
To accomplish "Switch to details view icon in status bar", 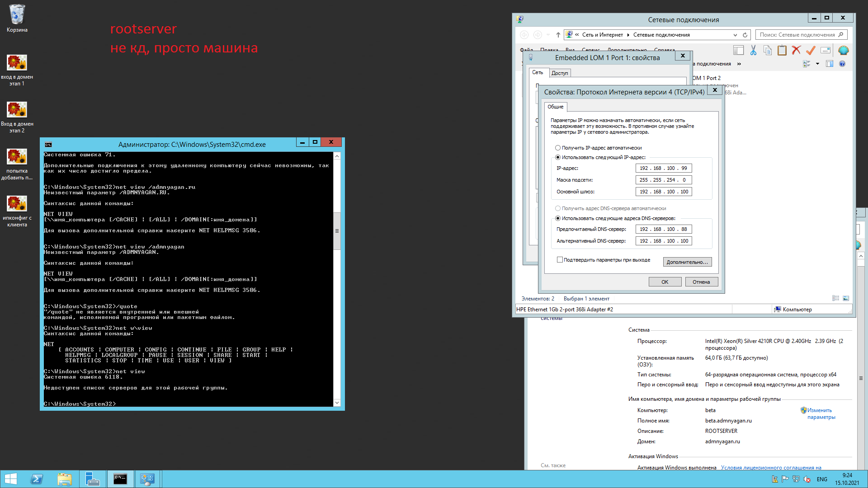I will click(x=835, y=298).
